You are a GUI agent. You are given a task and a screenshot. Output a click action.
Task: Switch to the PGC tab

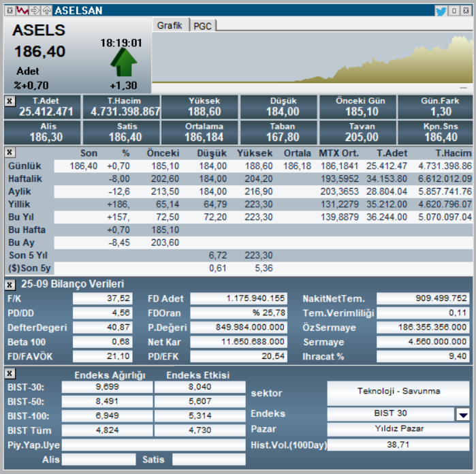coord(202,25)
